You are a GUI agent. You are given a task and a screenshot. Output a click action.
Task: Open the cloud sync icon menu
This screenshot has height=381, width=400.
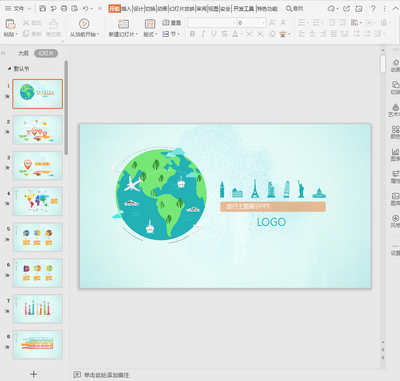[333, 9]
